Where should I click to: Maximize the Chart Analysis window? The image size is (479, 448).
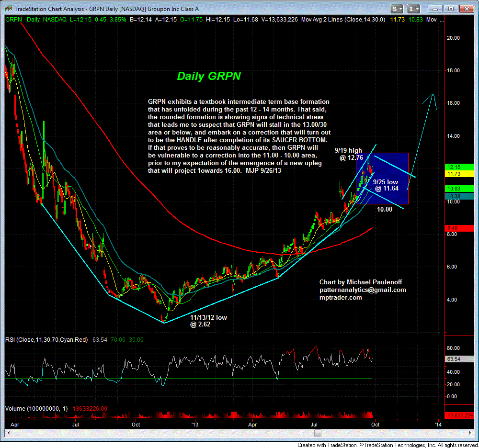451,9
